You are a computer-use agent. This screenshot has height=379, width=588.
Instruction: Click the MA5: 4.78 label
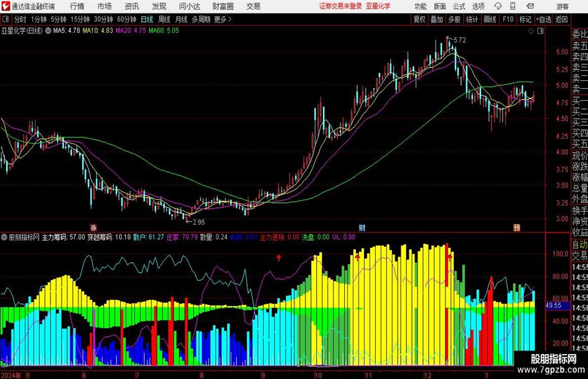(x=67, y=30)
